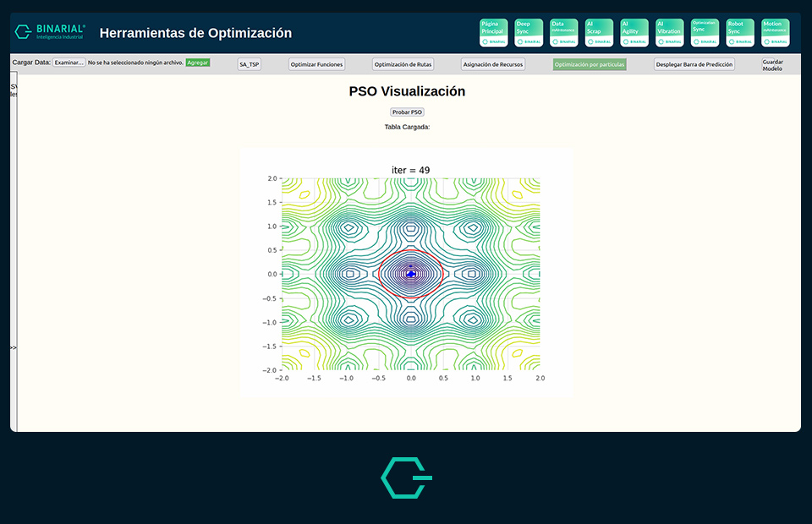This screenshot has width=812, height=524.
Task: Open the Optimization Sync tile
Action: (705, 32)
